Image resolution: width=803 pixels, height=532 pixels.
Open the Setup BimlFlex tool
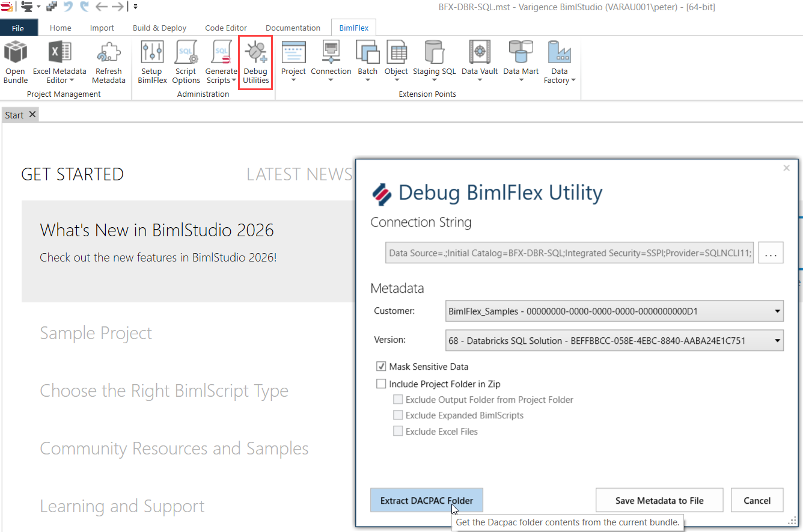[x=152, y=62]
